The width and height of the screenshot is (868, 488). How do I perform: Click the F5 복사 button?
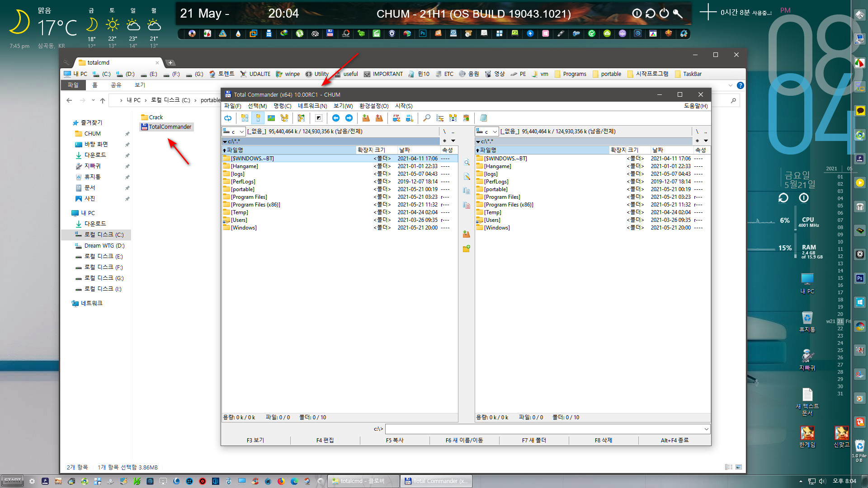coord(395,440)
